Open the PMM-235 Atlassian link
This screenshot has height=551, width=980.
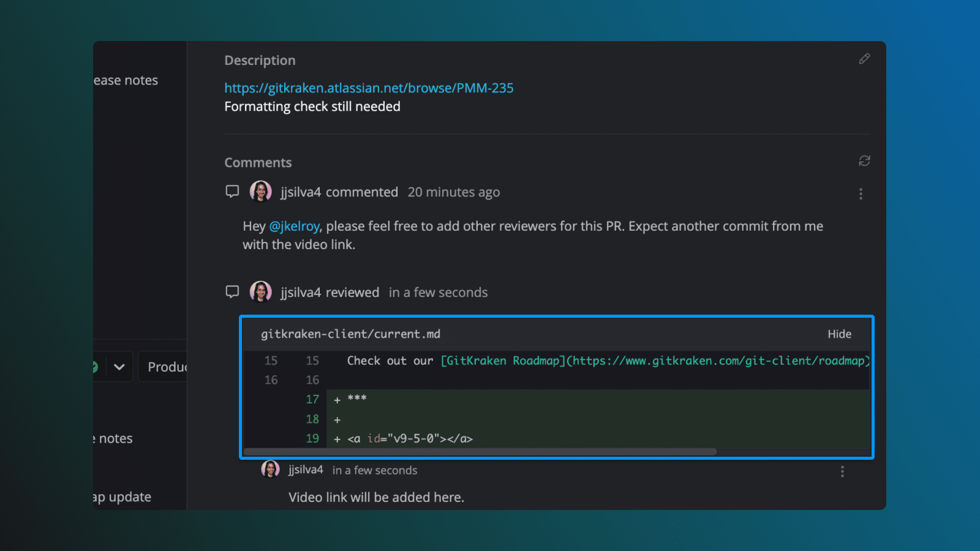(x=369, y=88)
